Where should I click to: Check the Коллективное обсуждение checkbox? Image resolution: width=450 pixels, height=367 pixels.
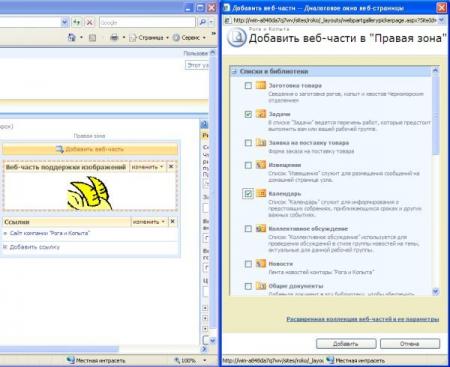click(x=248, y=229)
